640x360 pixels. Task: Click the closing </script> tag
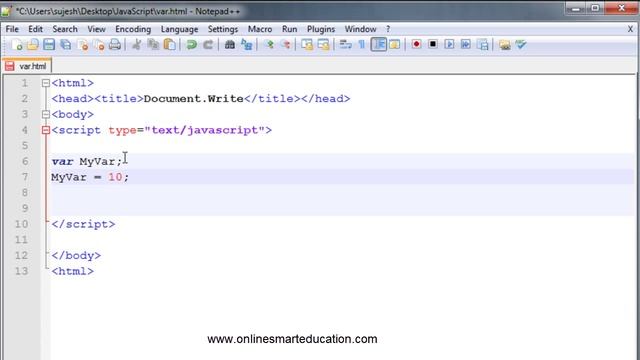pos(83,224)
